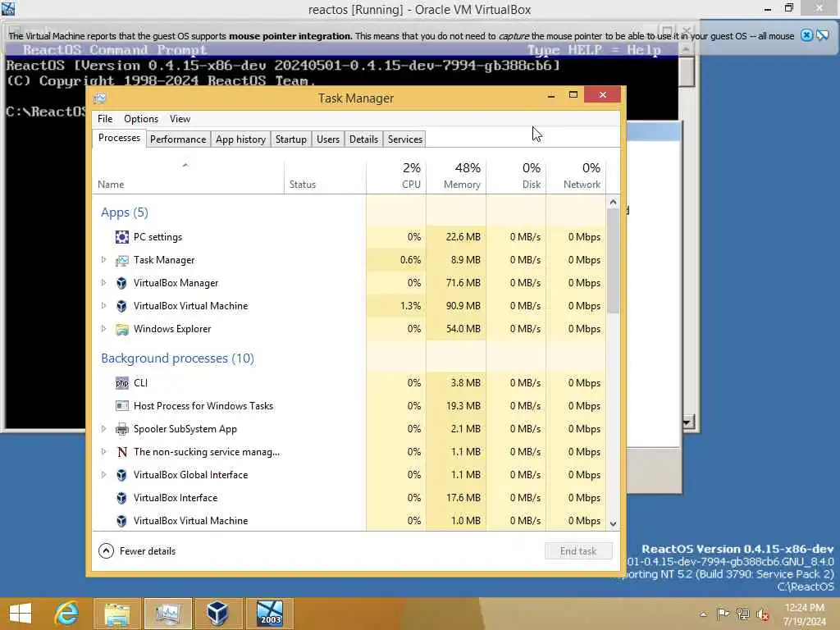Viewport: 840px width, 630px height.
Task: Click the Windows Explorer folder icon in the list
Action: pos(122,329)
